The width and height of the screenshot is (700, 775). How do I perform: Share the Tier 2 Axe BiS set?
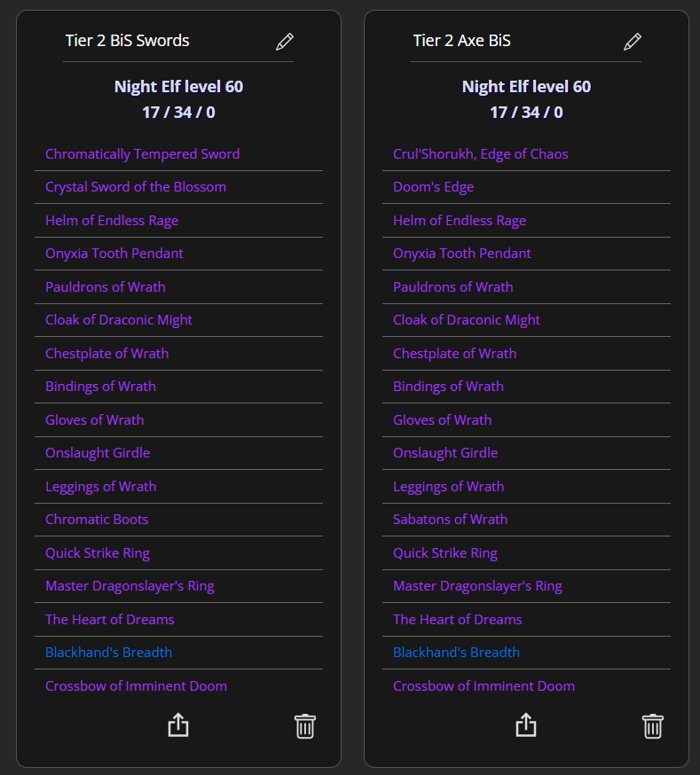coord(526,725)
